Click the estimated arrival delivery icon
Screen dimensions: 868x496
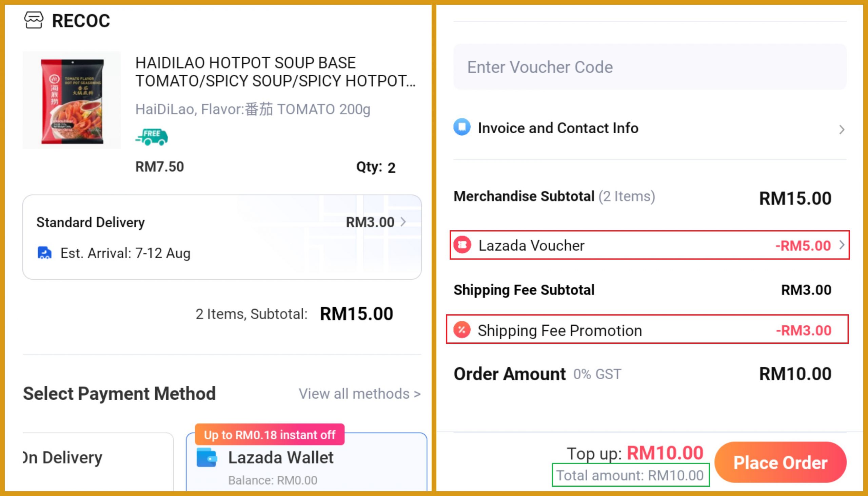(x=44, y=253)
